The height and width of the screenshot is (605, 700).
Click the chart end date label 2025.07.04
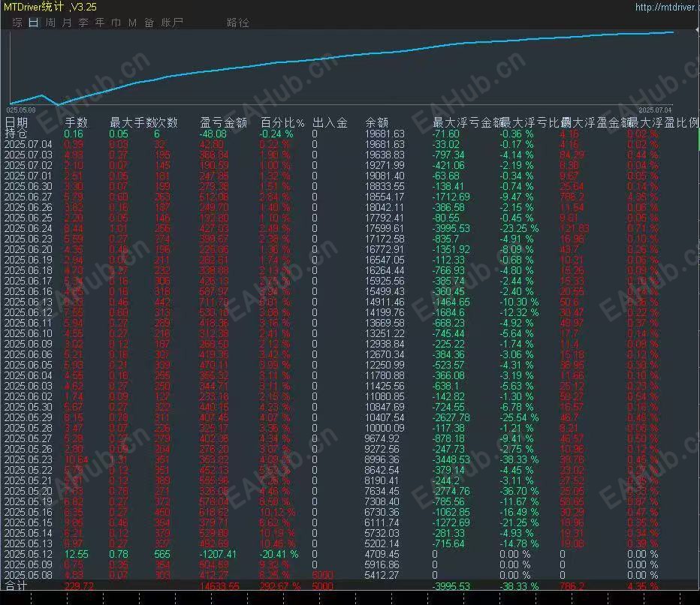pyautogui.click(x=655, y=110)
